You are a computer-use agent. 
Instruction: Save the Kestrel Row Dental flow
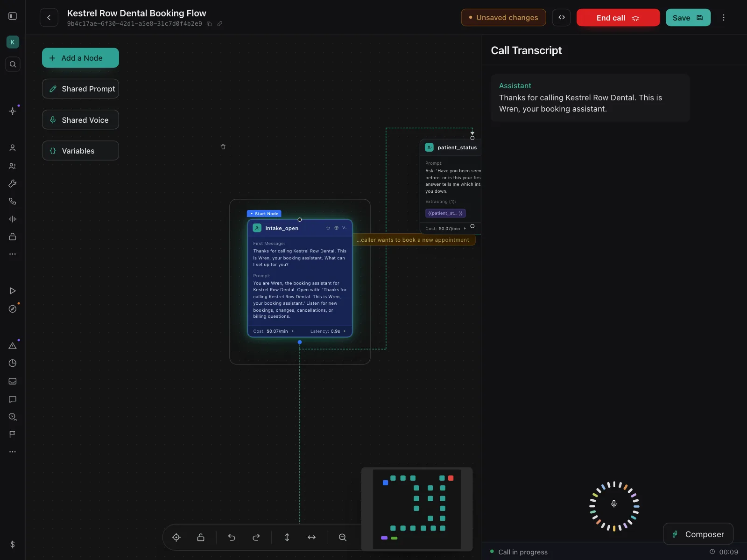tap(688, 18)
